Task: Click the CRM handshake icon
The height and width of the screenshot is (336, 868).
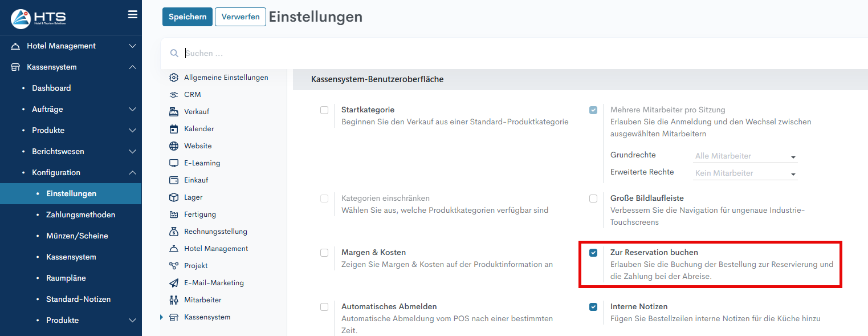Action: (x=174, y=95)
